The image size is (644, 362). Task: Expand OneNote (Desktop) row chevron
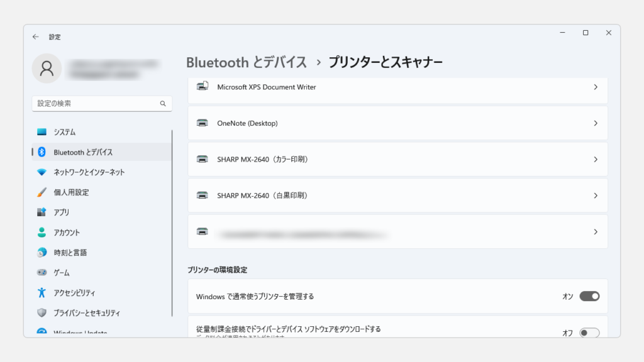point(595,123)
